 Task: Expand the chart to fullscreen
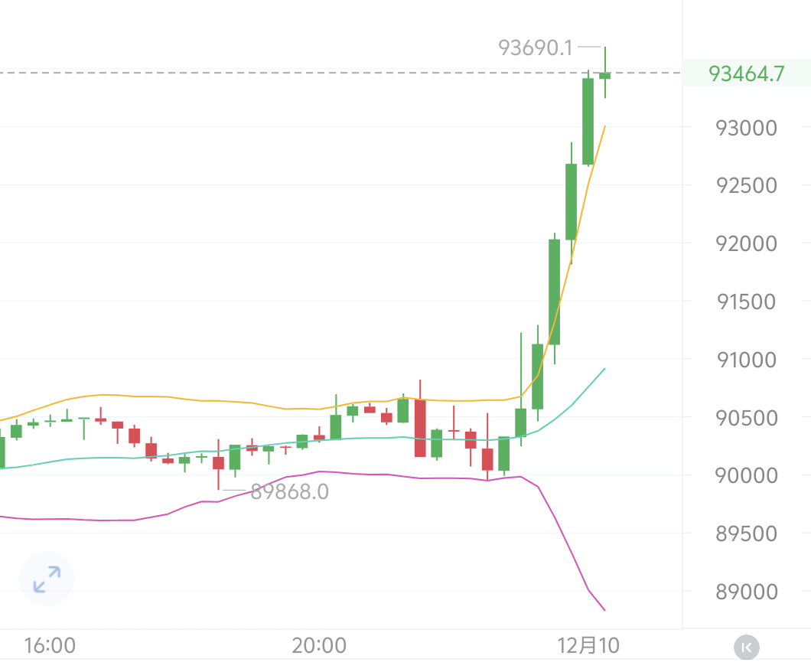47,579
